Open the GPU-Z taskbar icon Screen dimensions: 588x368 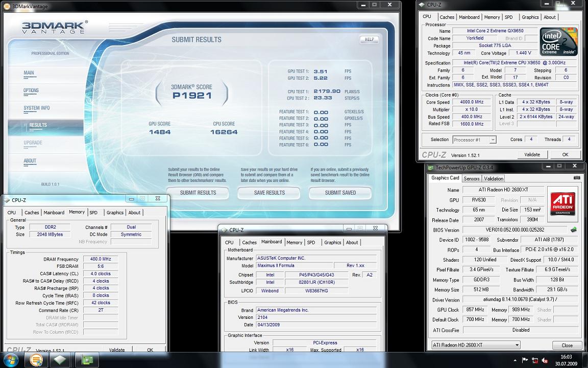[86, 360]
